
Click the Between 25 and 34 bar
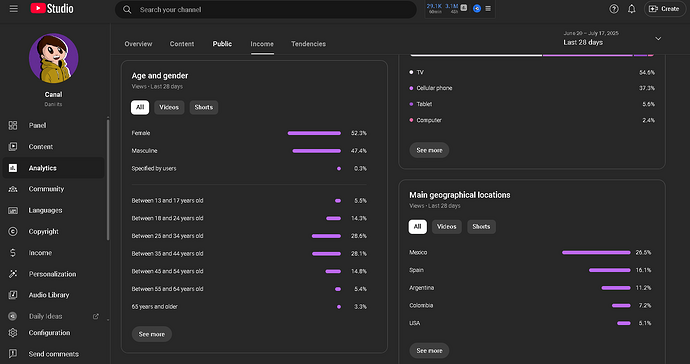point(327,236)
